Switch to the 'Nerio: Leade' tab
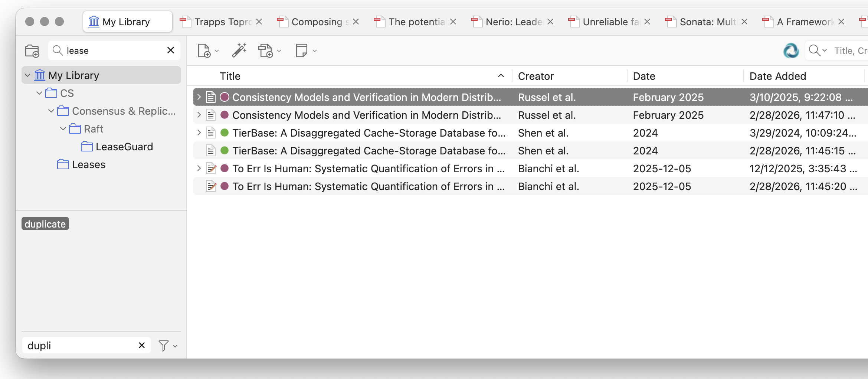Viewport: 868px width, 379px height. [514, 22]
